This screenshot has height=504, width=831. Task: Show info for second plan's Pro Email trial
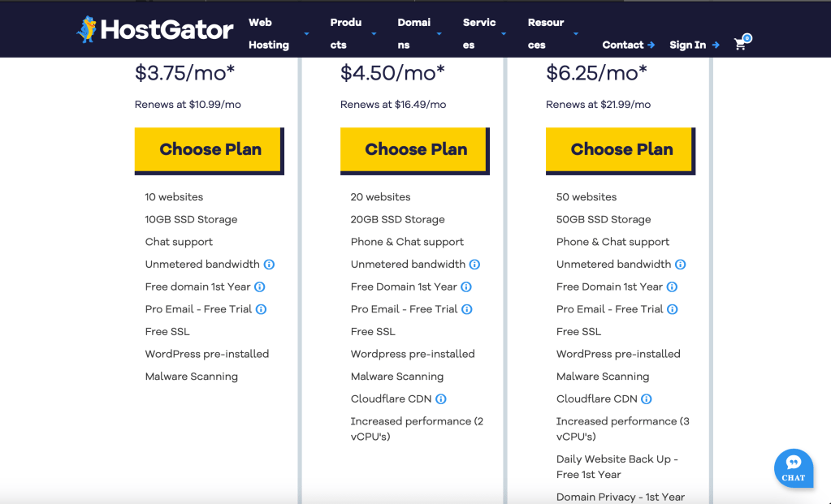[x=467, y=309]
